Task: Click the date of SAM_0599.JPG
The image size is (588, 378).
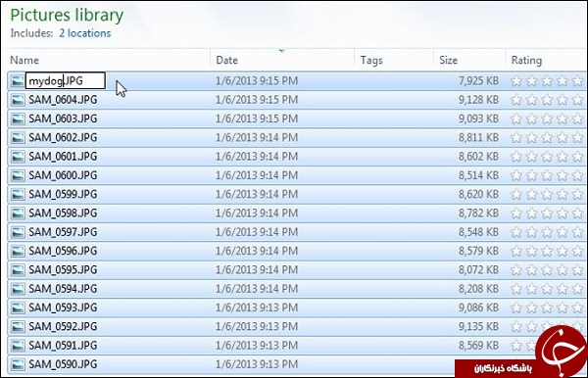Action: pos(257,194)
